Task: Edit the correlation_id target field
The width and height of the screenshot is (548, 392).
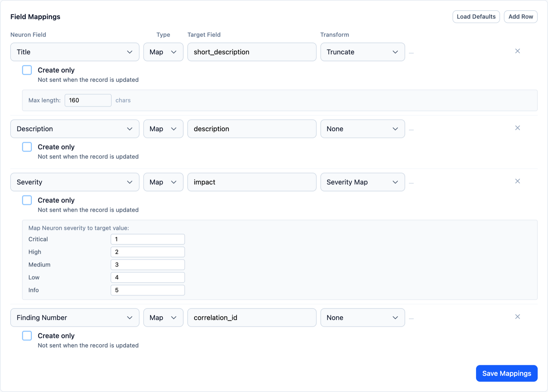Action: coord(252,318)
